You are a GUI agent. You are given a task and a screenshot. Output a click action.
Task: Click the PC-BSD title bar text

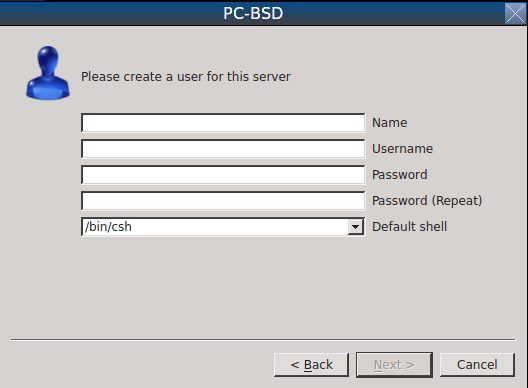click(253, 13)
